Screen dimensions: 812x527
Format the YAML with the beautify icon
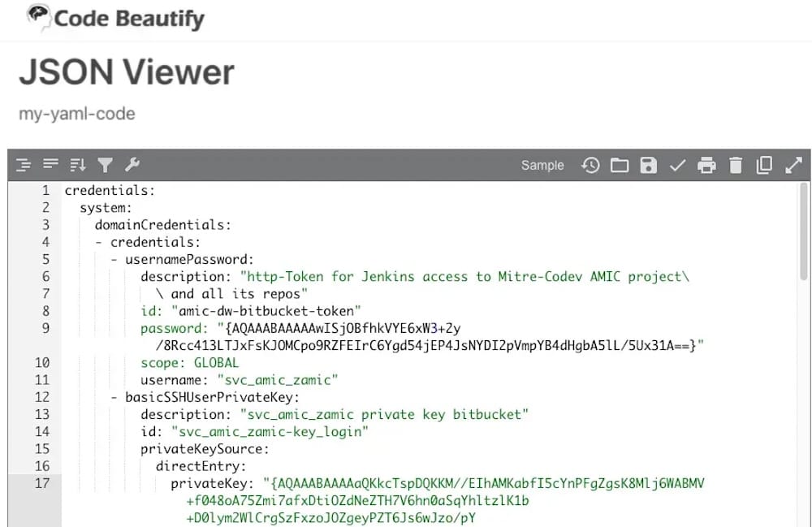[24, 165]
